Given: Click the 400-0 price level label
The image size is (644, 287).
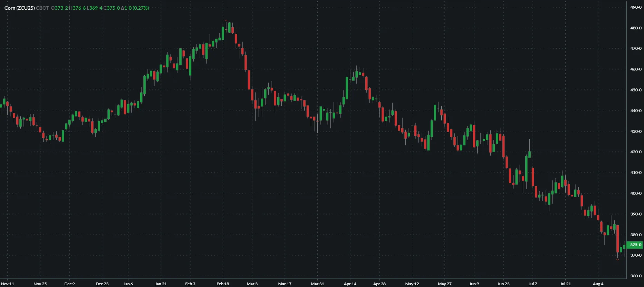Looking at the screenshot, I should tap(636, 193).
